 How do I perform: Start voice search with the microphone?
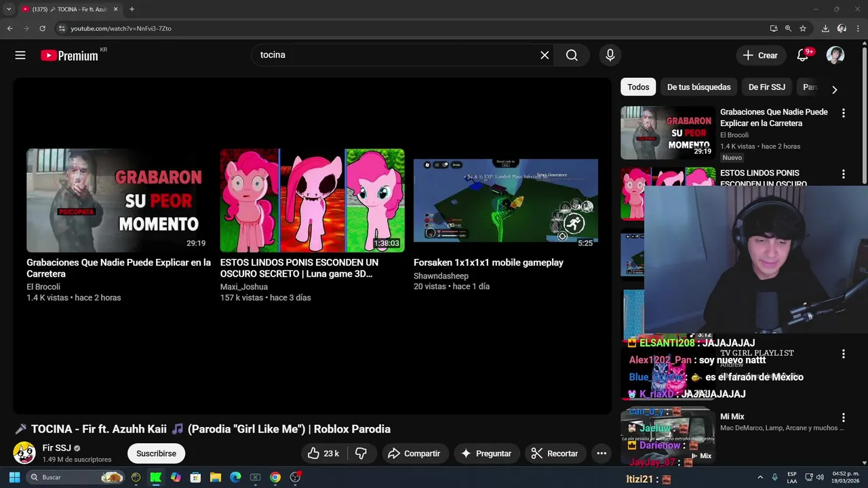(610, 55)
